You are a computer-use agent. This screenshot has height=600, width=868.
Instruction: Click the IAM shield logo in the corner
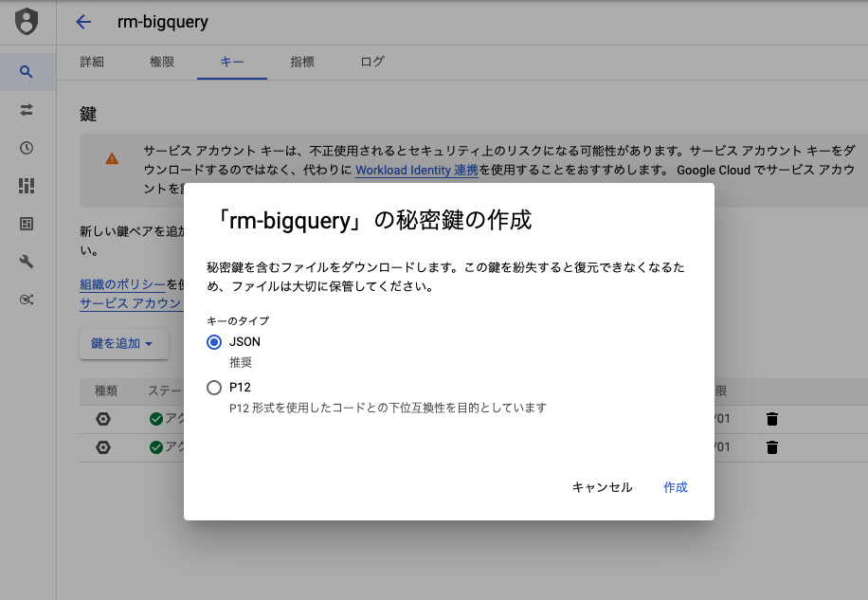27,21
